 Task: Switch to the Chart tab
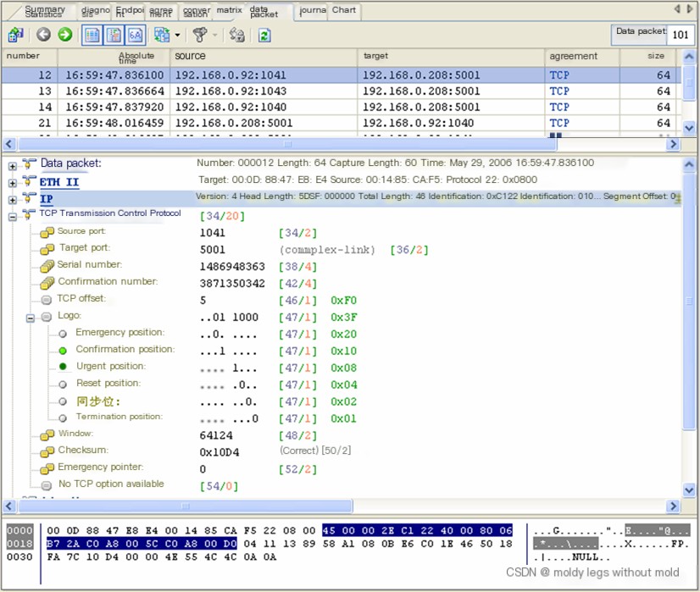tap(344, 10)
